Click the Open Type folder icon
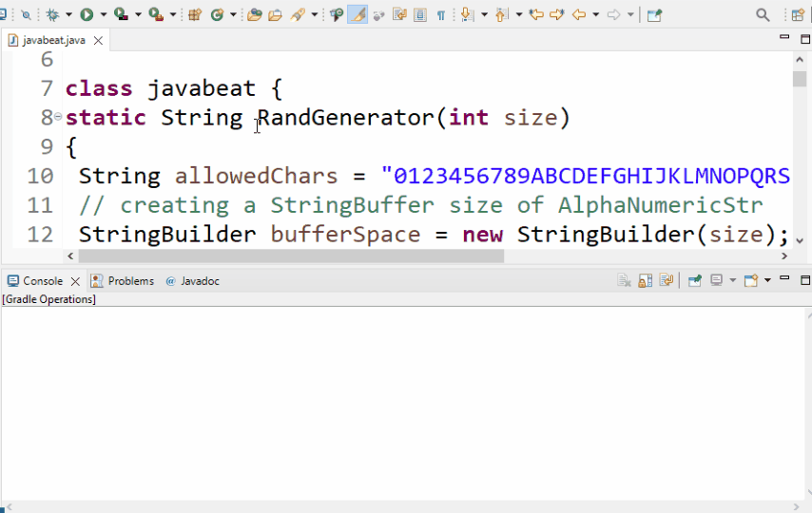Screen dimensions: 812x513 click(254, 15)
